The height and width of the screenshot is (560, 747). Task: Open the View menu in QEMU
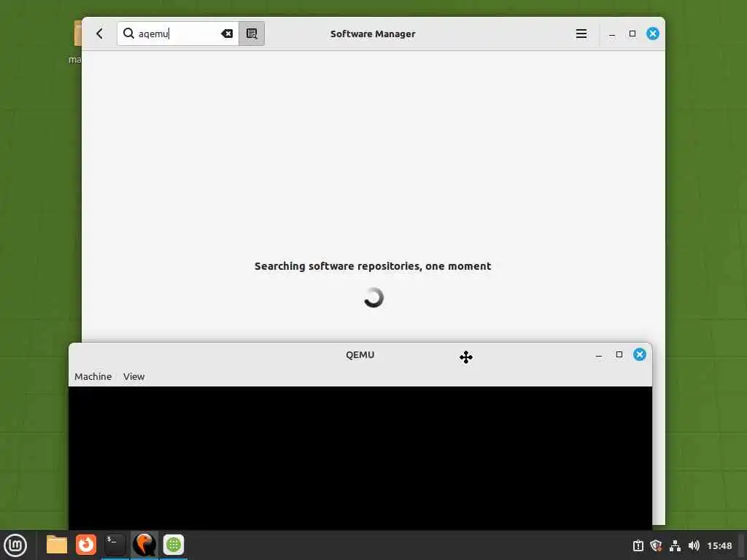click(134, 376)
